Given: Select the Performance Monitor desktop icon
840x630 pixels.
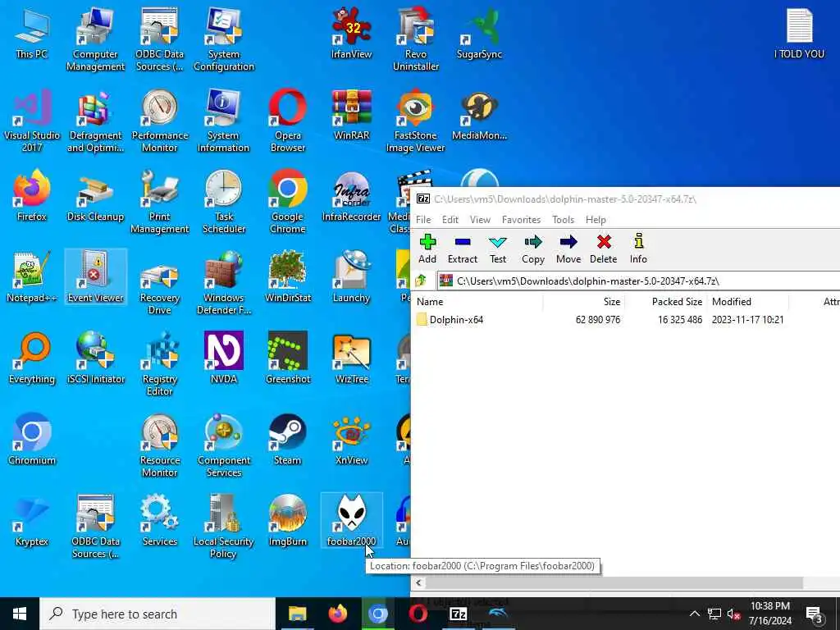Looking at the screenshot, I should [x=160, y=121].
